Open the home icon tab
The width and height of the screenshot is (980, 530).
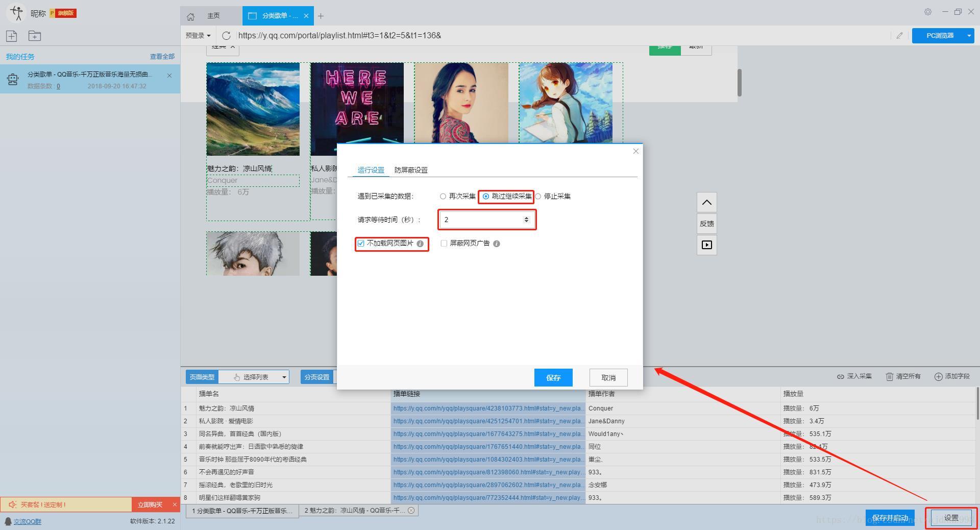(191, 16)
